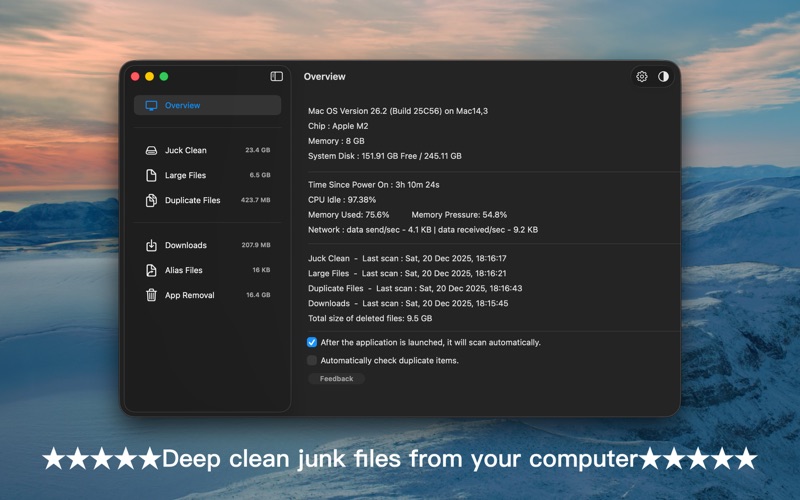800x500 pixels.
Task: Enable Automatically check duplicate items checkbox
Action: pyautogui.click(x=312, y=360)
